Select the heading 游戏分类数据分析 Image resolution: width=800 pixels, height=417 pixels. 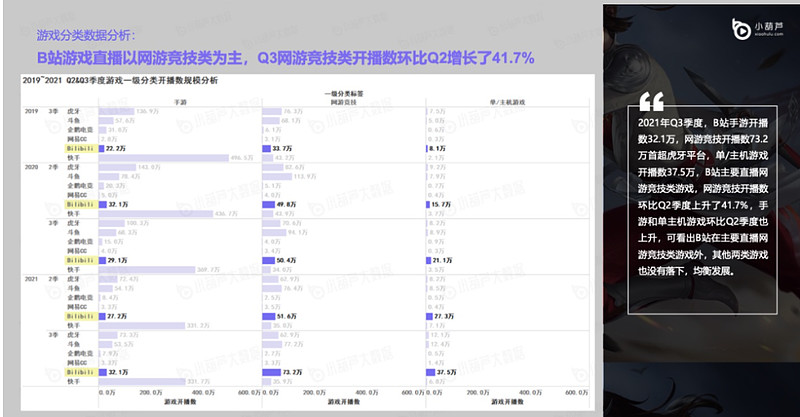(86, 35)
